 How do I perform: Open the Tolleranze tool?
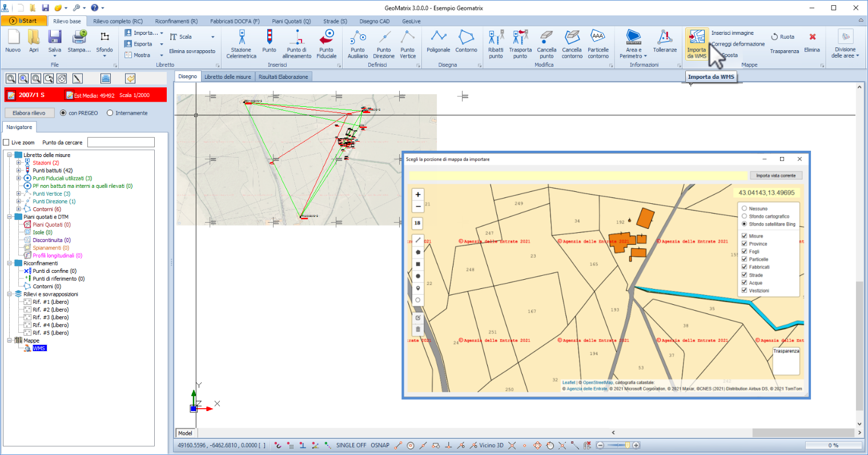point(665,41)
